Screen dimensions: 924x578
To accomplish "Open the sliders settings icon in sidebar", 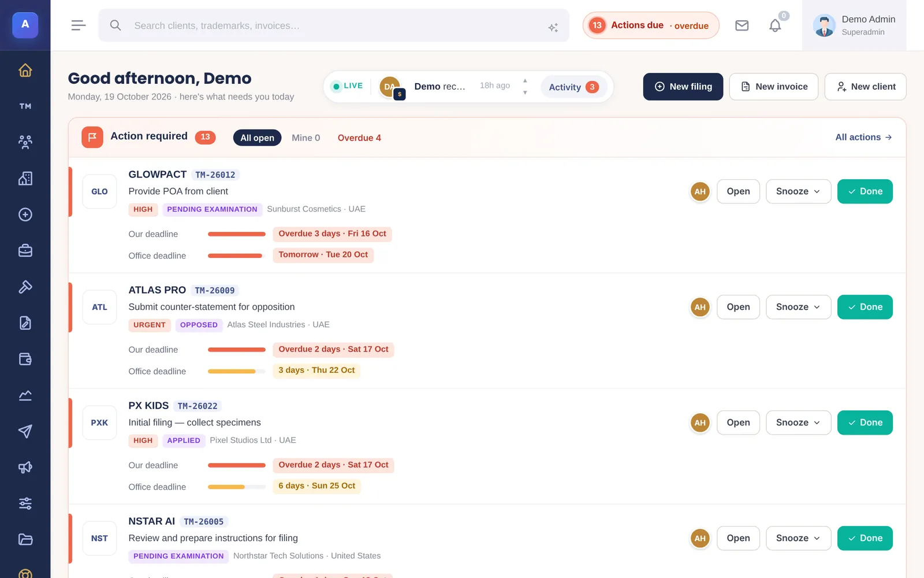I will point(25,503).
